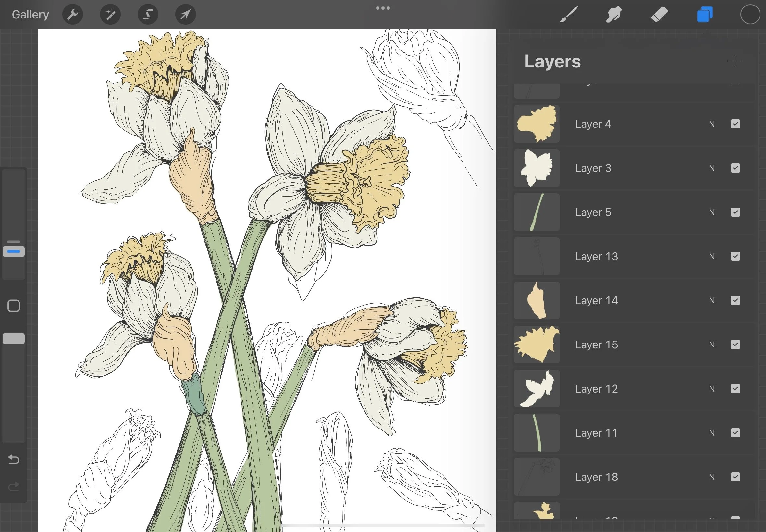Add a new layer with plus button
766x532 pixels.
pos(734,61)
